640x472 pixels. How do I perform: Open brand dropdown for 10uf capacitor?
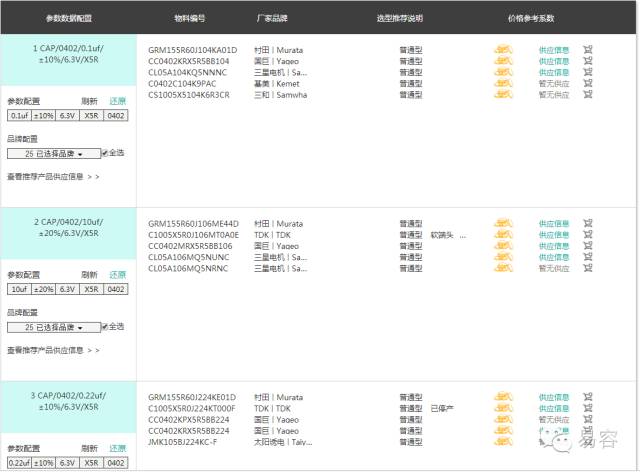coord(54,327)
